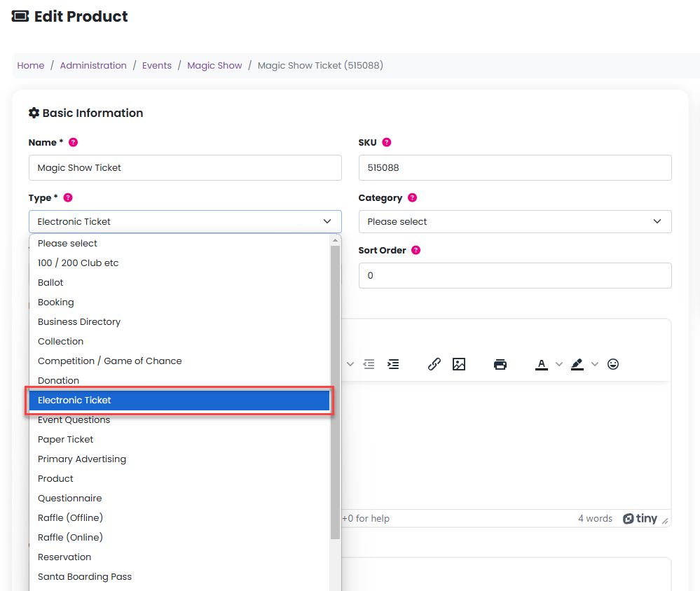Image resolution: width=700 pixels, height=591 pixels.
Task: Open the Category Please select dropdown
Action: pyautogui.click(x=515, y=222)
